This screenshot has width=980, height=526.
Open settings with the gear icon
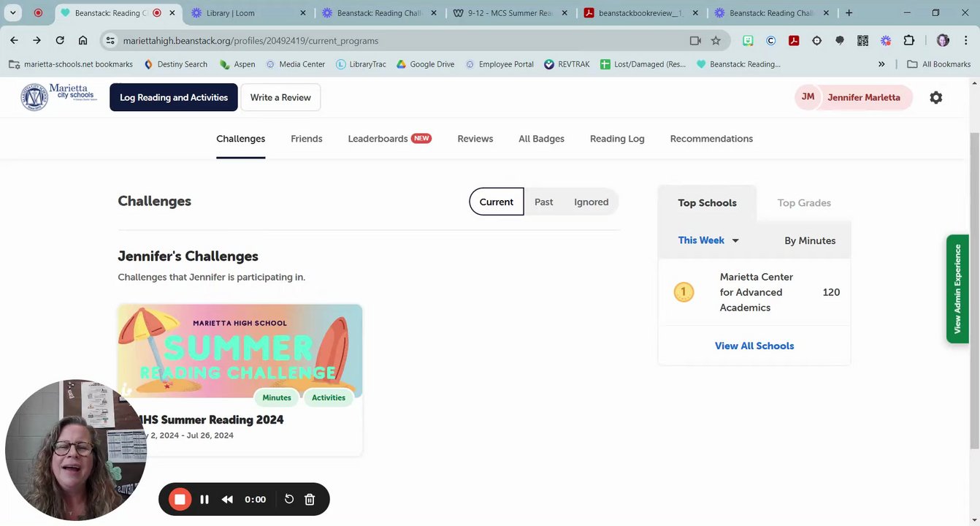pos(936,97)
